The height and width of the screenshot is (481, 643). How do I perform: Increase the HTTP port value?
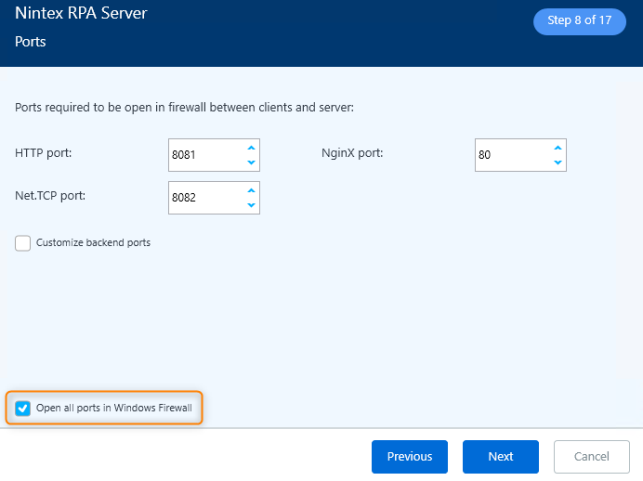pyautogui.click(x=251, y=147)
